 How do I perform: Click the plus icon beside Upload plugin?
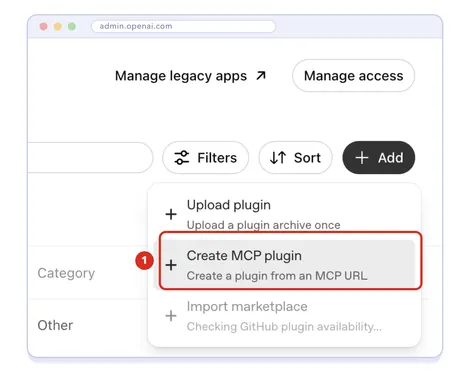[171, 214]
